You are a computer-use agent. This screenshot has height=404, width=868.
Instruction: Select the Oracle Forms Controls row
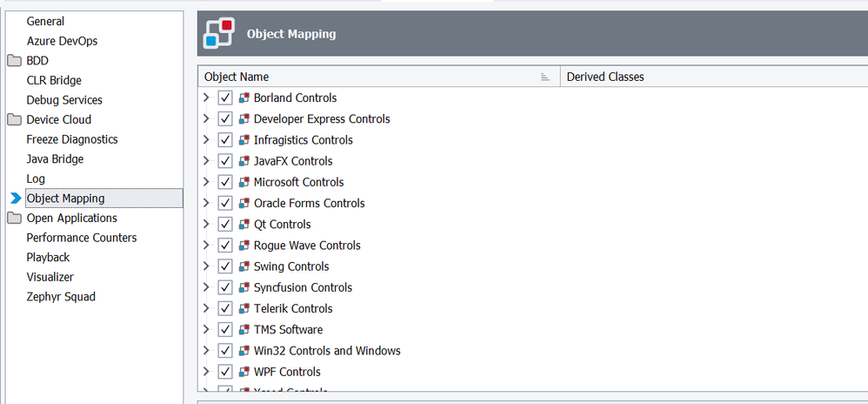[x=309, y=204]
